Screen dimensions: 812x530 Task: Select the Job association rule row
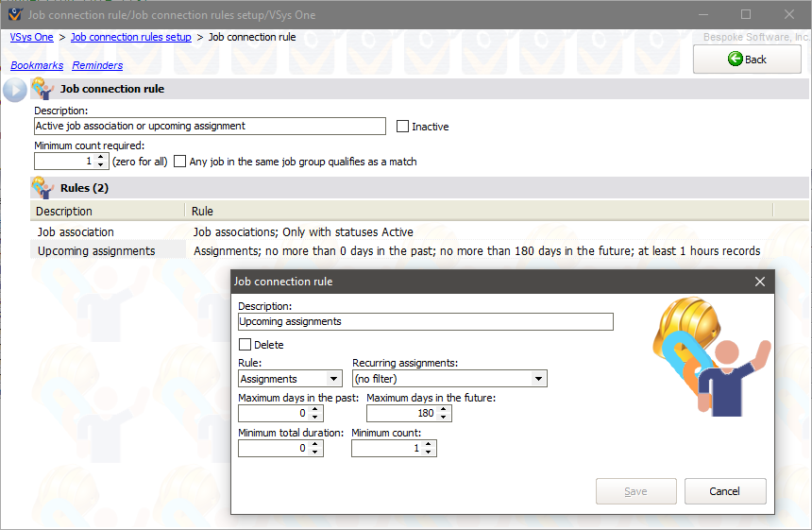point(76,231)
